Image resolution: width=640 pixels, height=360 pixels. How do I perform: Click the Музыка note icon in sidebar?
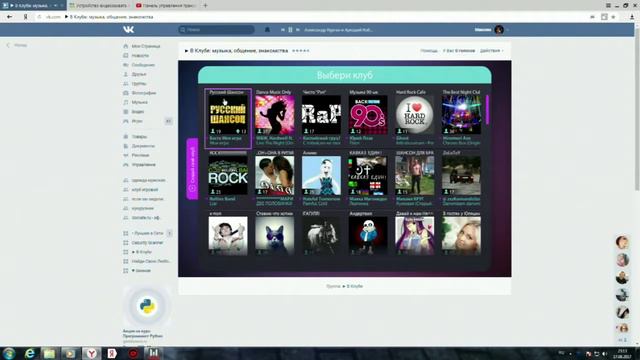[x=126, y=102]
